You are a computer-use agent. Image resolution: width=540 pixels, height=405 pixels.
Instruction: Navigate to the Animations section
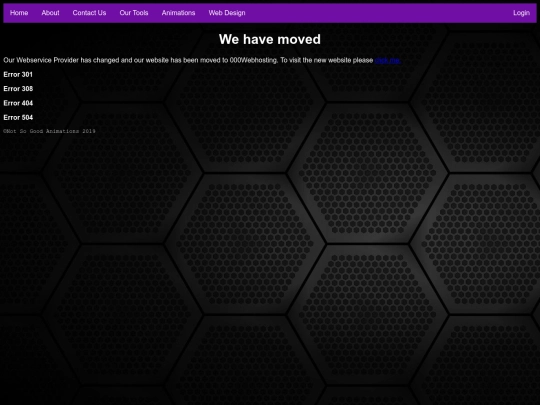click(x=178, y=13)
